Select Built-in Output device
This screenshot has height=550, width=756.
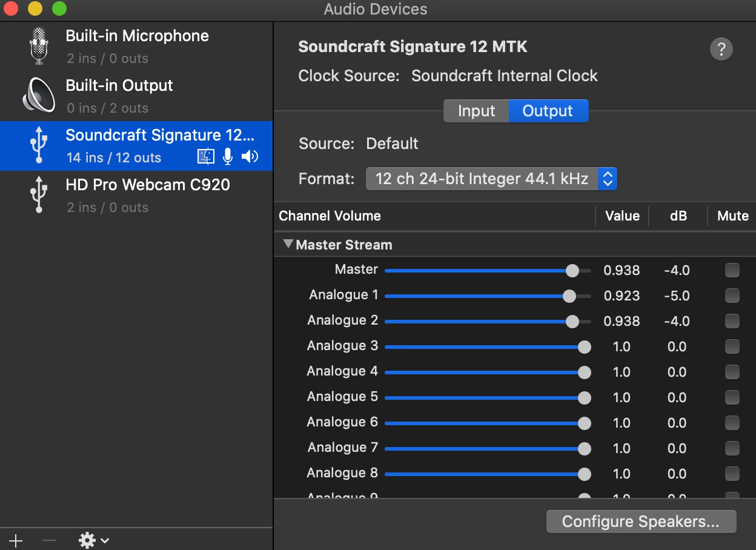click(x=136, y=96)
